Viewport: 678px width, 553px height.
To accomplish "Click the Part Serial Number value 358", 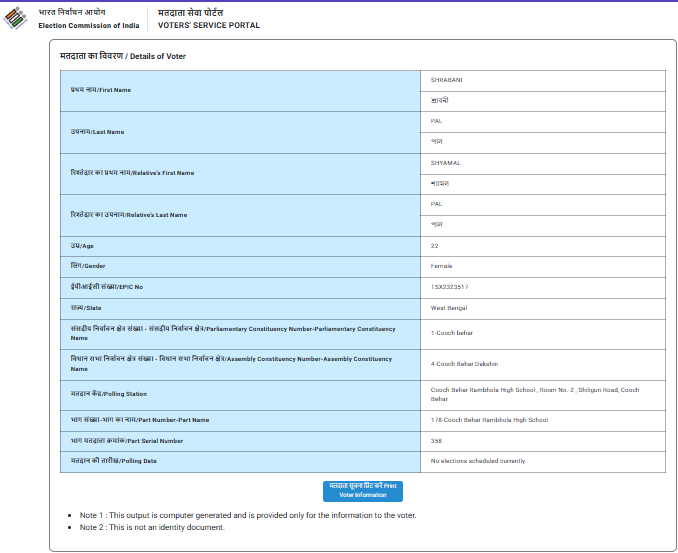I will tap(436, 441).
